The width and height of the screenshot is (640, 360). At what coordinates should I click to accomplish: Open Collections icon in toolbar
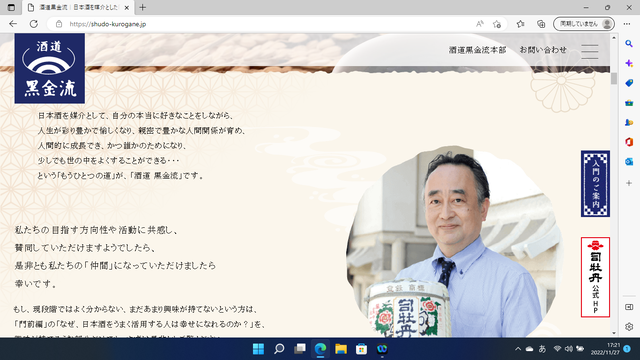pyautogui.click(x=541, y=24)
